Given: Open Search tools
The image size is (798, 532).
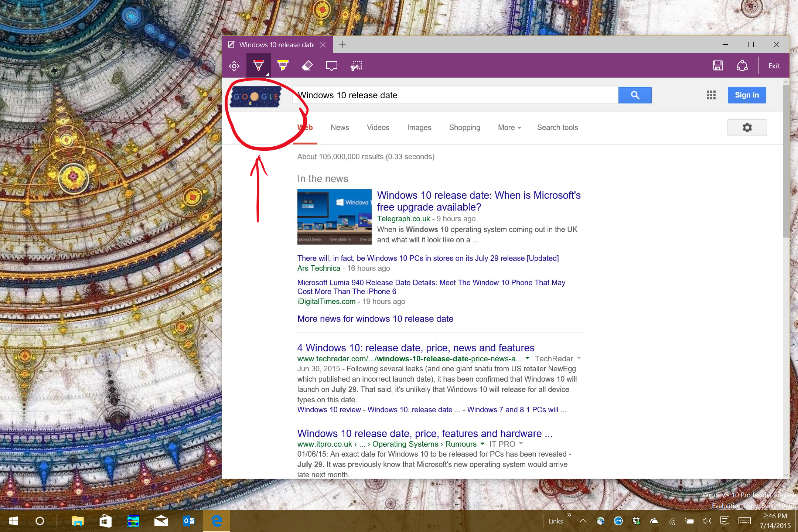Looking at the screenshot, I should pos(557,127).
